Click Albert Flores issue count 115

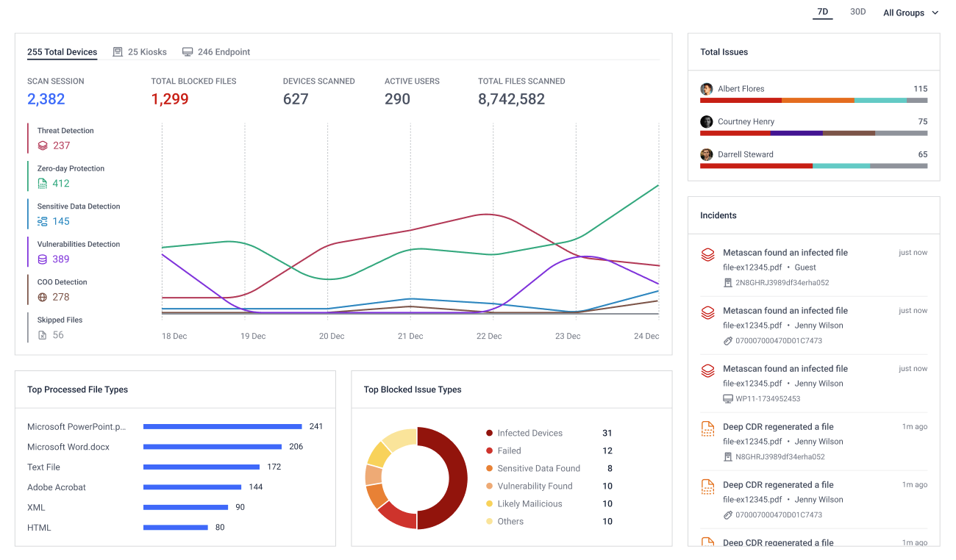(921, 89)
